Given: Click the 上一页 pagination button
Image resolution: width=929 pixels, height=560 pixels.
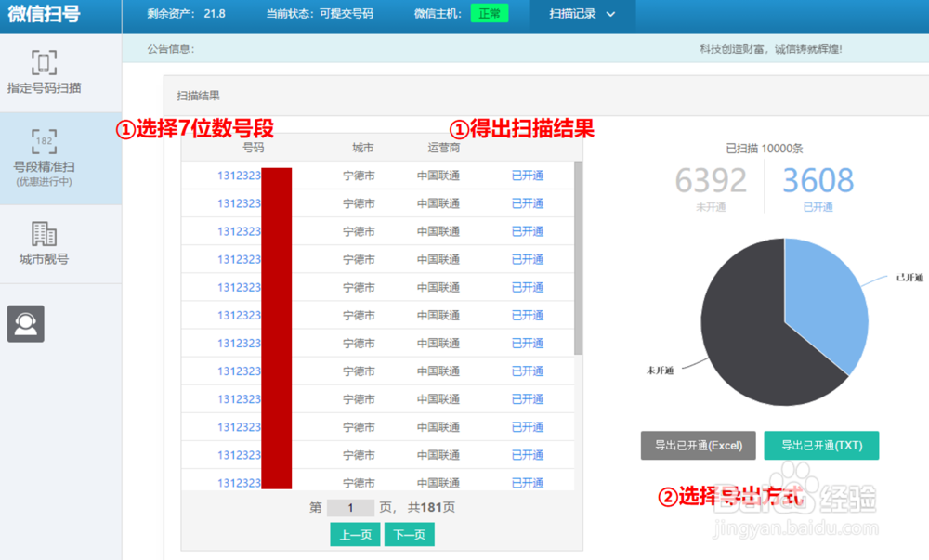Looking at the screenshot, I should [354, 534].
